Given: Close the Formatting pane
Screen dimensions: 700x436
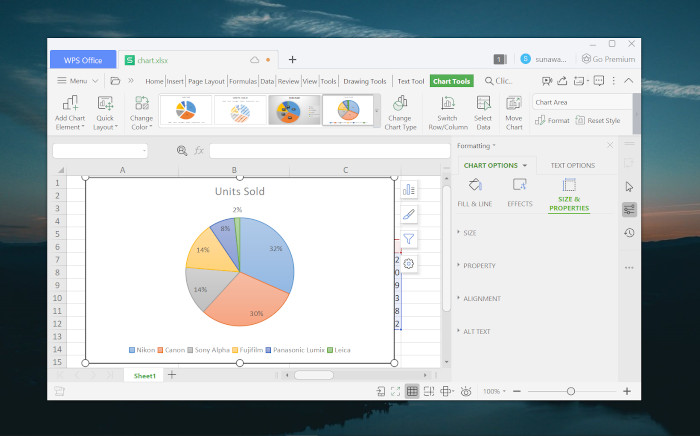Looking at the screenshot, I should [610, 145].
